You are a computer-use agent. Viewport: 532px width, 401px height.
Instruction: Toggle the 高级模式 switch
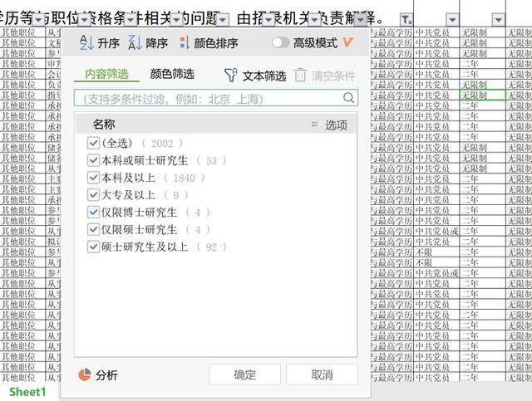point(281,42)
